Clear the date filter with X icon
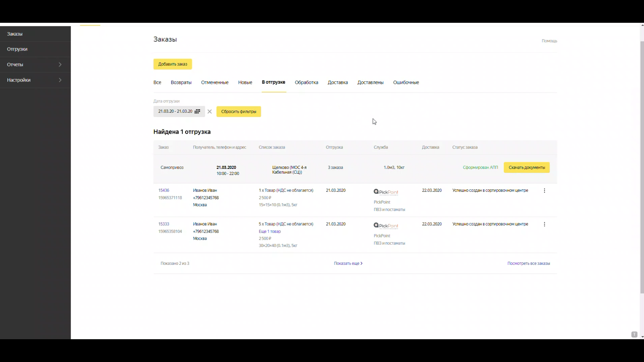The image size is (644, 362). pyautogui.click(x=210, y=112)
